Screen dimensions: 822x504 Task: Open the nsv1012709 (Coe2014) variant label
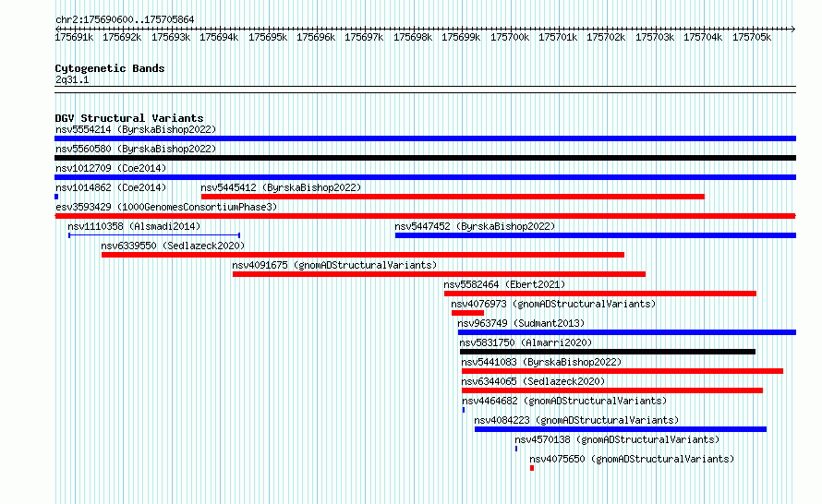point(111,168)
